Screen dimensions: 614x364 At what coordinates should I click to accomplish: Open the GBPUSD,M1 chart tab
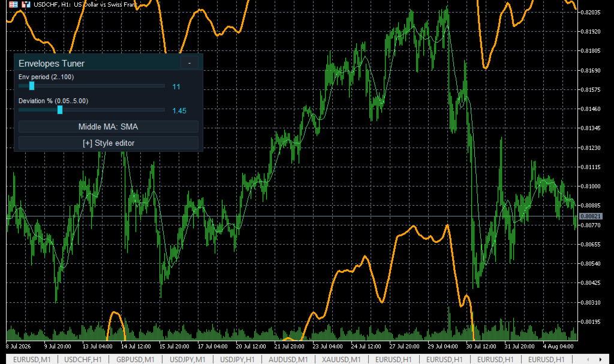tap(135, 359)
